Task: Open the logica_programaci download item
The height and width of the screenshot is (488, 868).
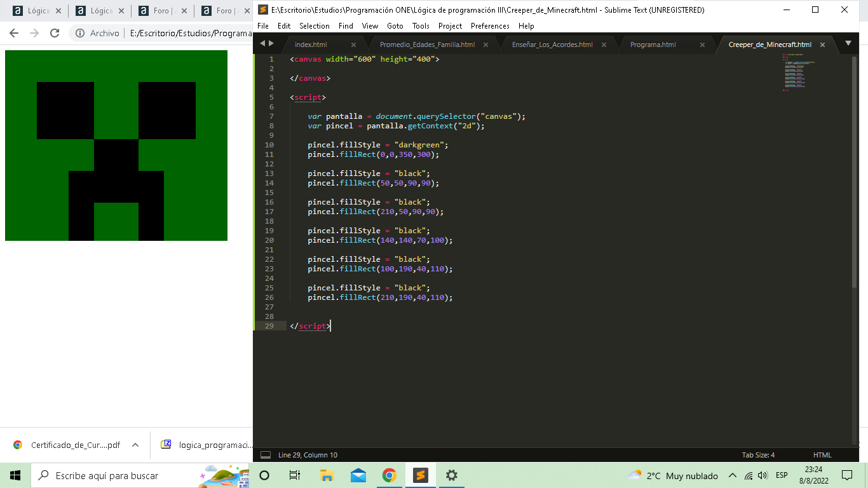Action: 207,445
